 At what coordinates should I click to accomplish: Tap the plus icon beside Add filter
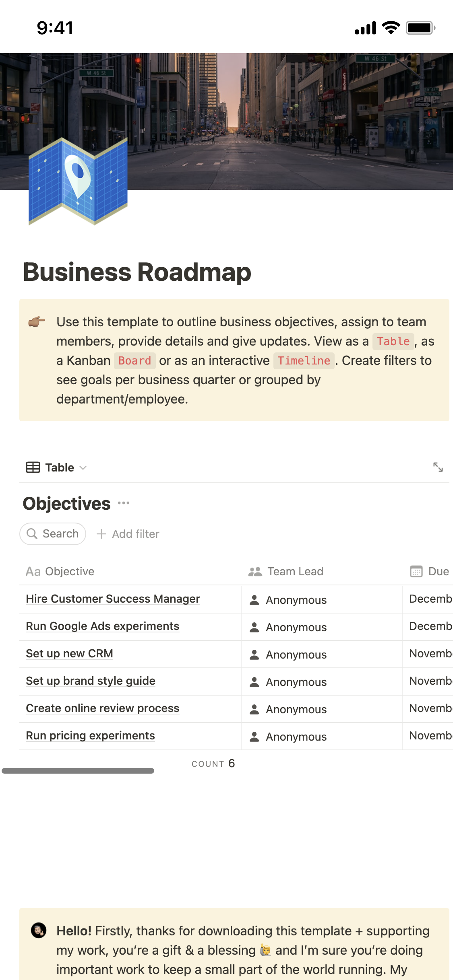tap(101, 534)
